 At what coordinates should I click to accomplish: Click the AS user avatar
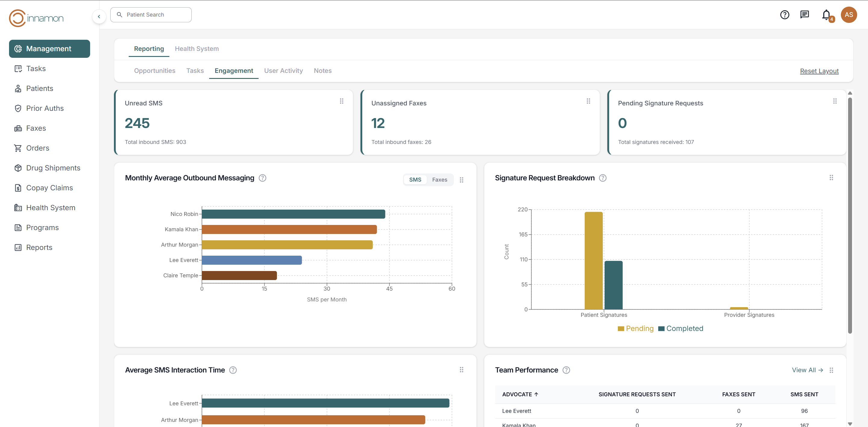point(848,15)
